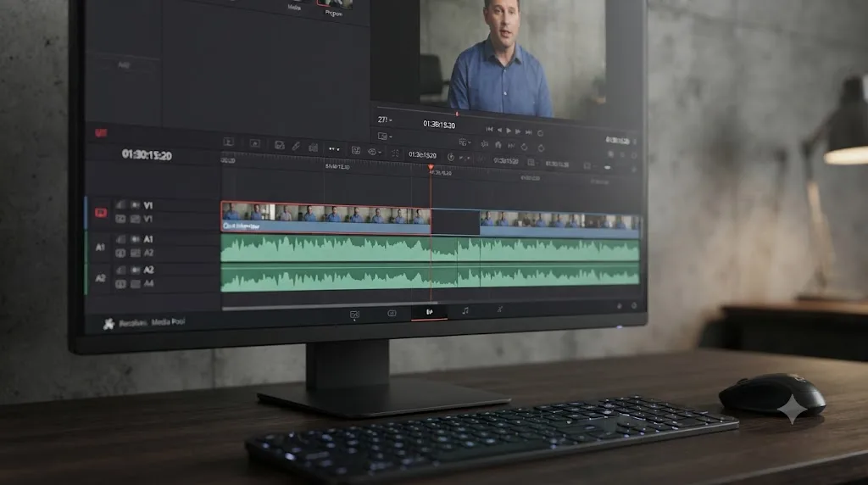Click the A2 destination label on second audio track
Screen dimensions: 868x485
click(100, 278)
